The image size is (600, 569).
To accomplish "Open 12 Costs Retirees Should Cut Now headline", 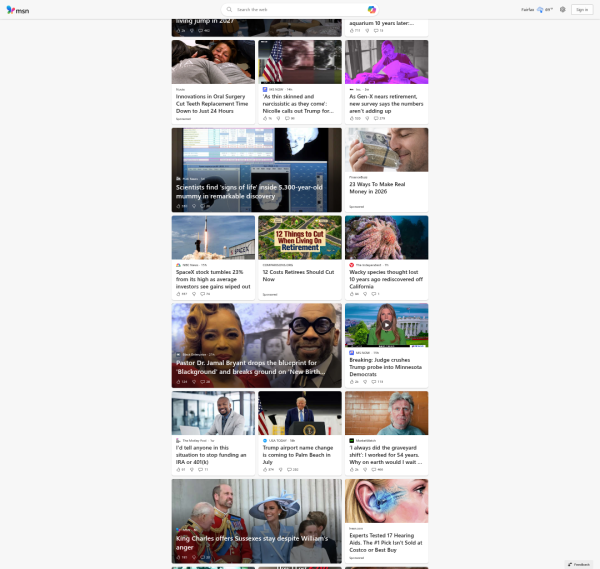I will pos(298,276).
